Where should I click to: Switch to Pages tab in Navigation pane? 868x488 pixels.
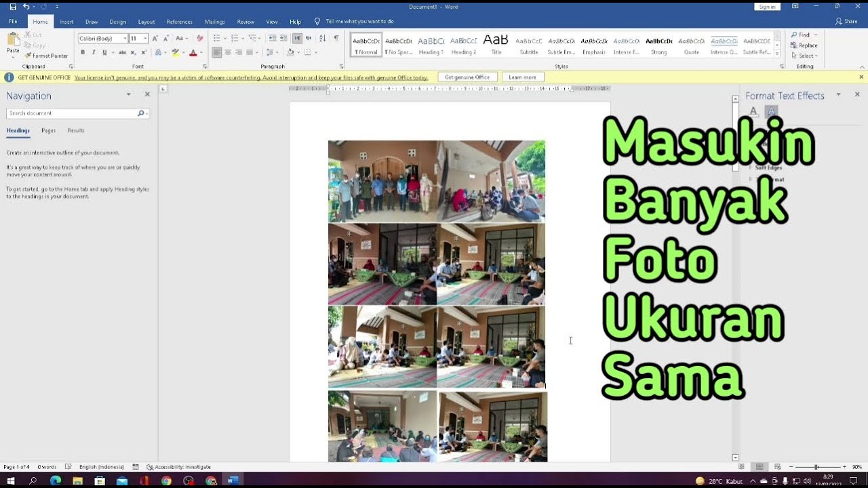click(x=48, y=130)
